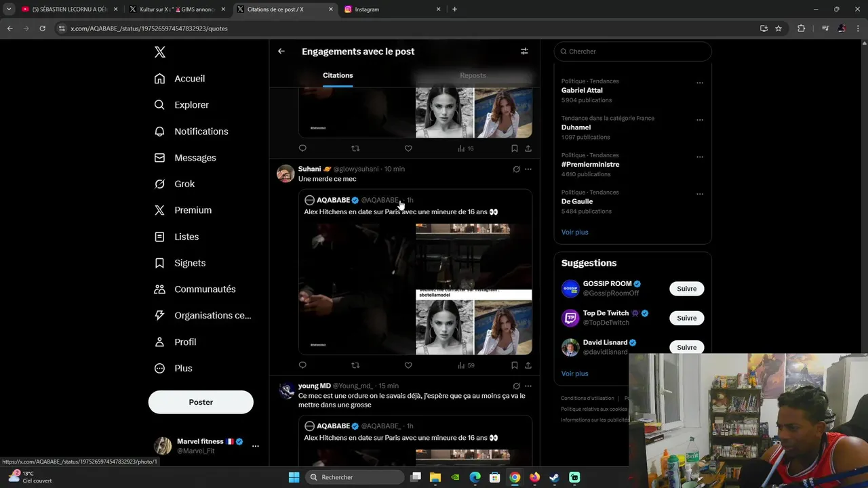The image size is (868, 488).
Task: Switch to Citations tab
Action: coord(338,75)
